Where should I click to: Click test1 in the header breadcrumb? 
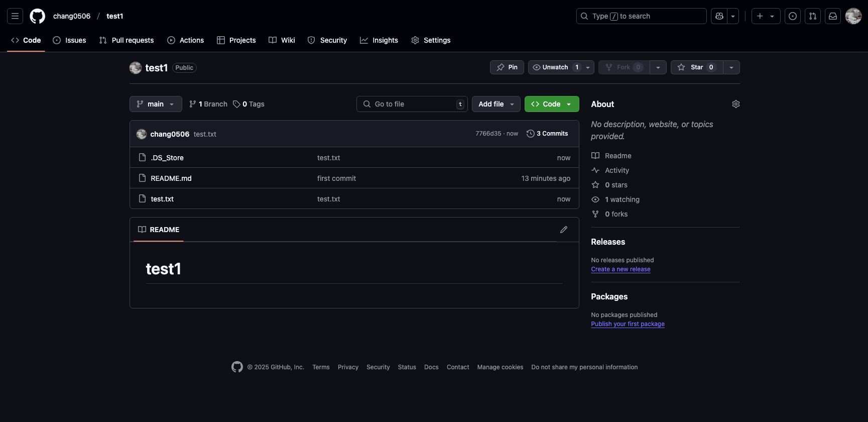(114, 16)
